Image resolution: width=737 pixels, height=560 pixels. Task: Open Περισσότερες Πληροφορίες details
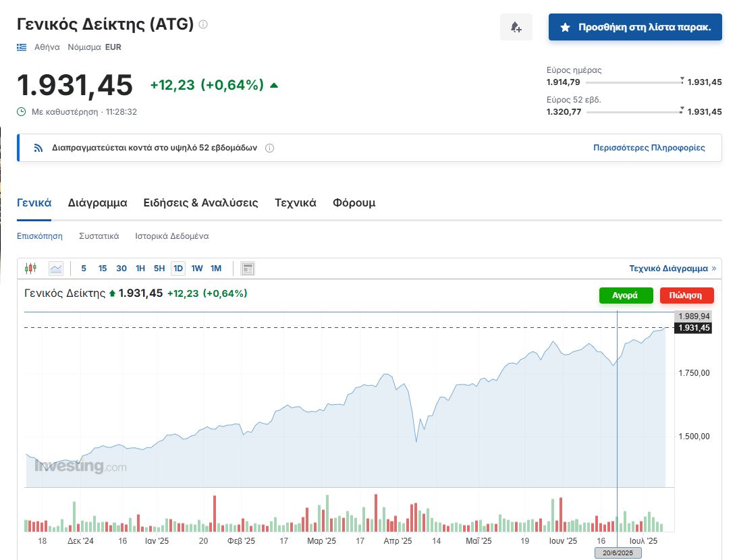click(x=649, y=148)
